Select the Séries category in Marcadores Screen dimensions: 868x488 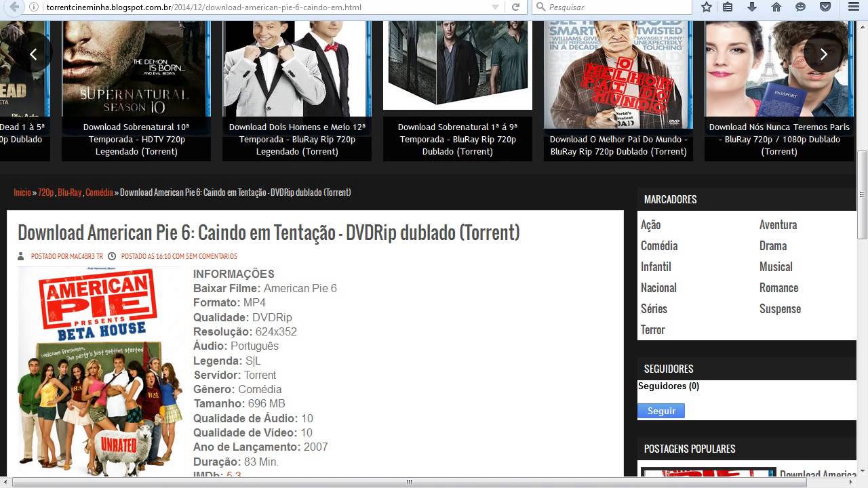click(654, 308)
